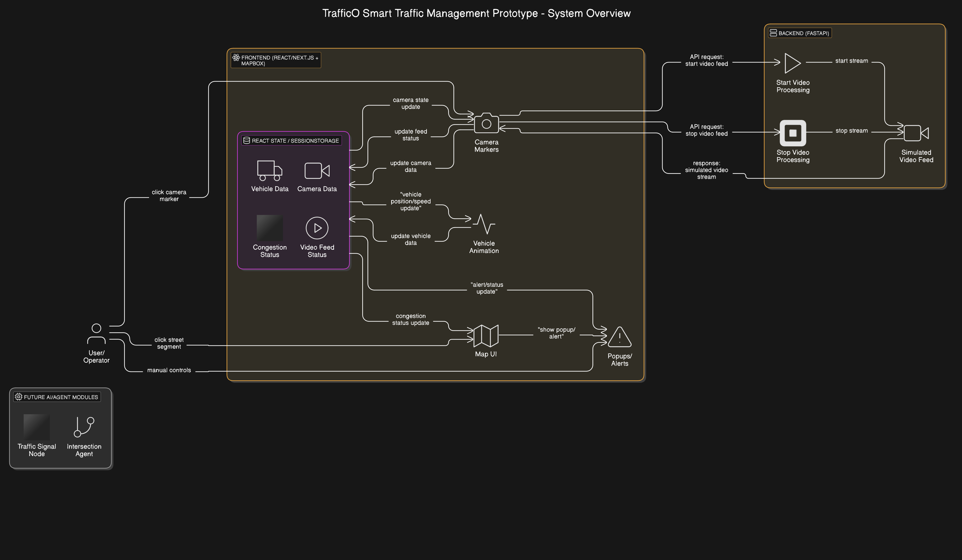The image size is (962, 560).
Task: Select the Popups/Alerts warning triangle icon
Action: click(x=619, y=337)
